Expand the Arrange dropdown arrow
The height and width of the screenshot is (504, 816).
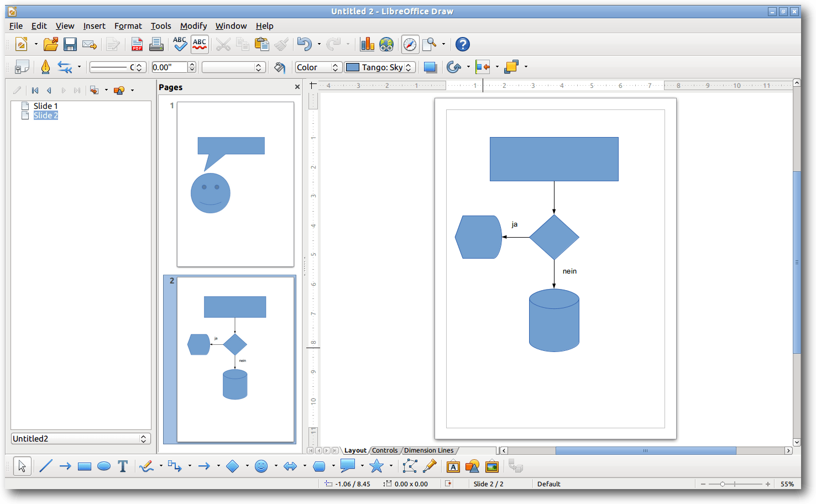coord(526,67)
